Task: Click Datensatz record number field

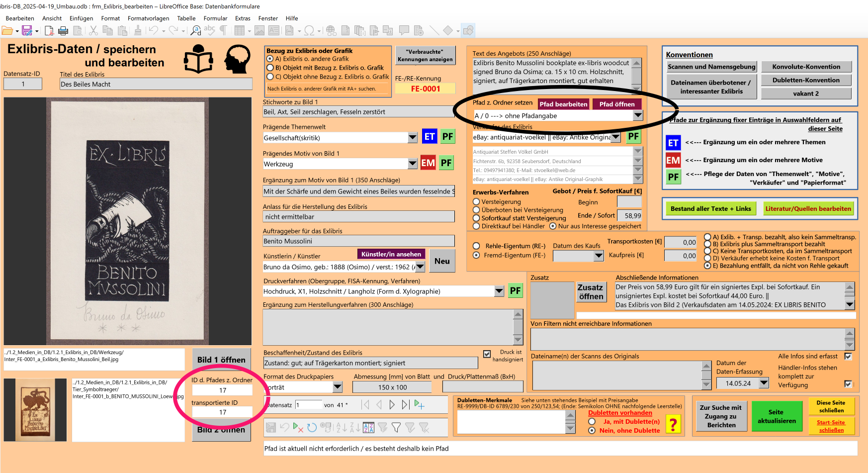Action: (x=308, y=405)
